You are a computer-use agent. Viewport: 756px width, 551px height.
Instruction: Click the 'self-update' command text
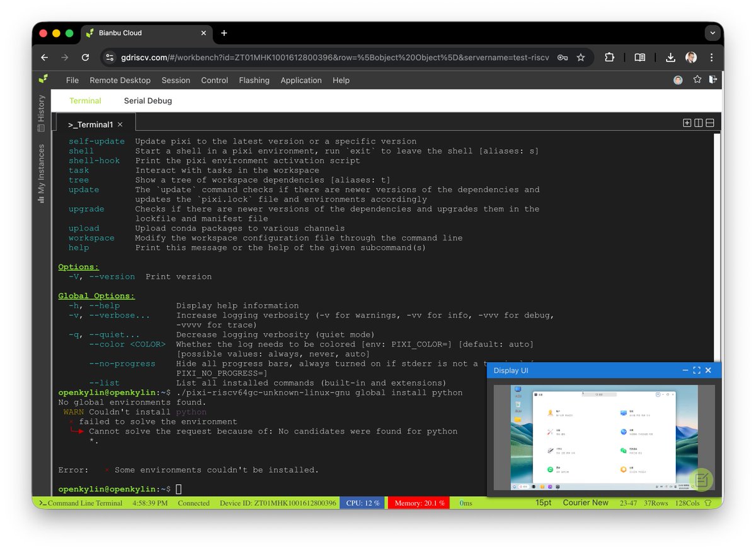coord(96,141)
